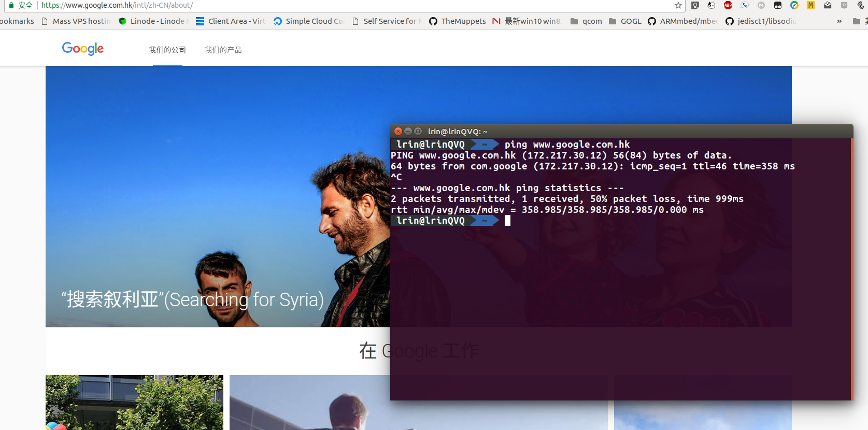Viewport: 868px width, 430px height.
Task: Open the lightbulb note extension icon
Action: pyautogui.click(x=695, y=5)
